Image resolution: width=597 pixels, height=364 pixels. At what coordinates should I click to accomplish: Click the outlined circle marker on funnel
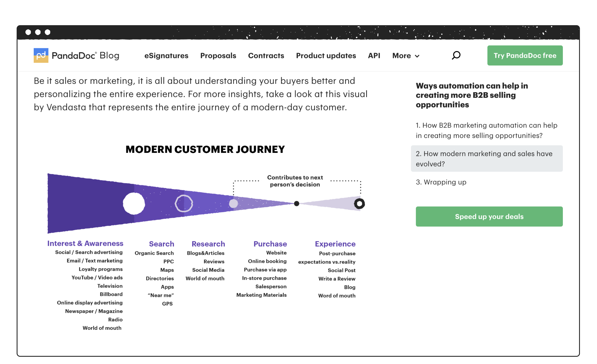(x=184, y=204)
